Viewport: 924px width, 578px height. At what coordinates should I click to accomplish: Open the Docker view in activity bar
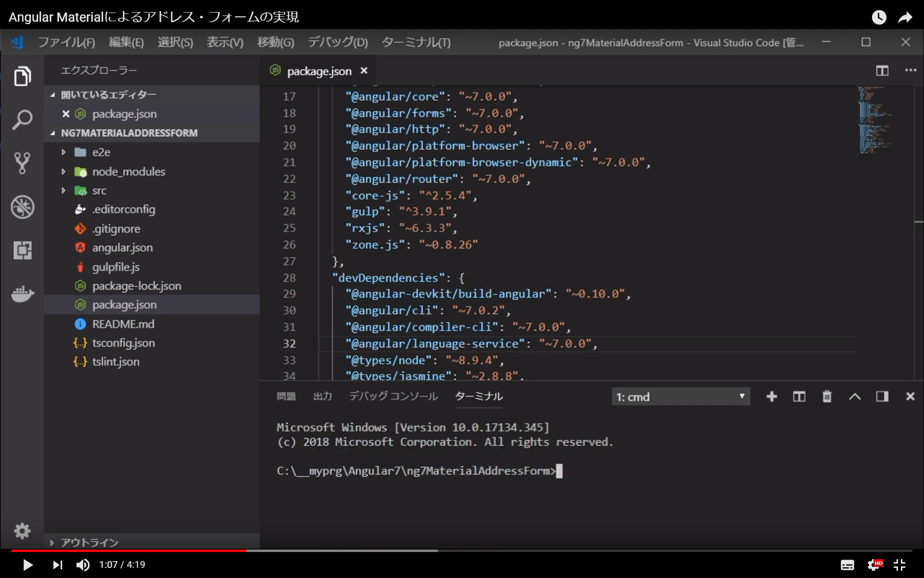pyautogui.click(x=22, y=293)
